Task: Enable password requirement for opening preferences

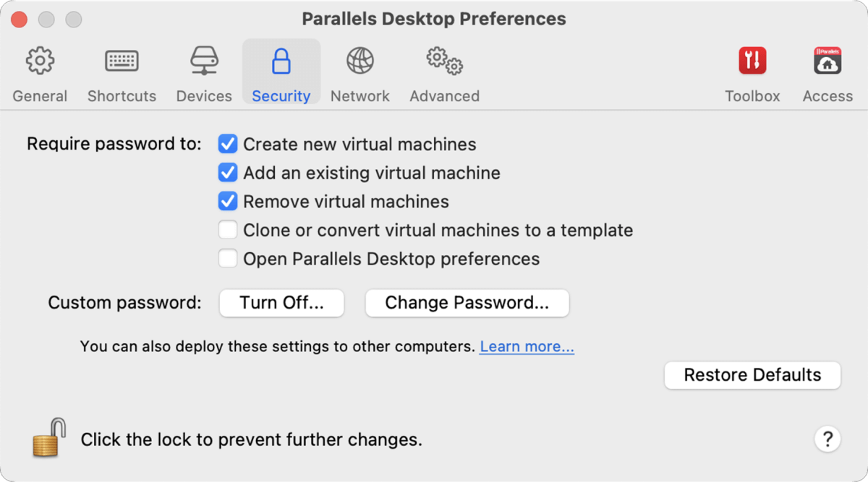Action: tap(227, 258)
